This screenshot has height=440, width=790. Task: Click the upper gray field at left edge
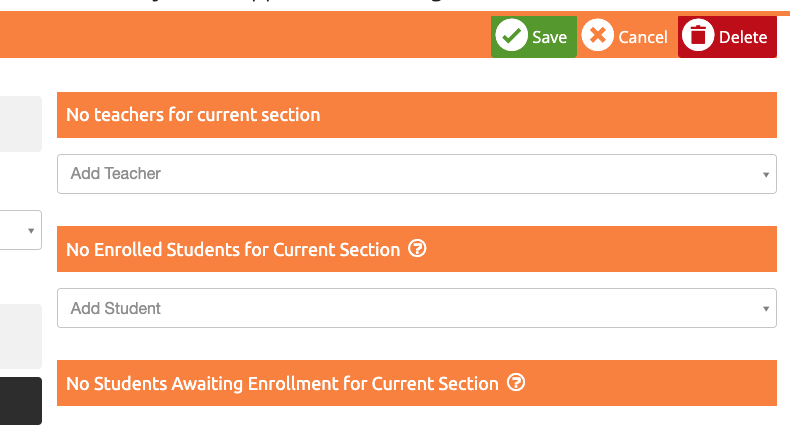click(x=21, y=124)
